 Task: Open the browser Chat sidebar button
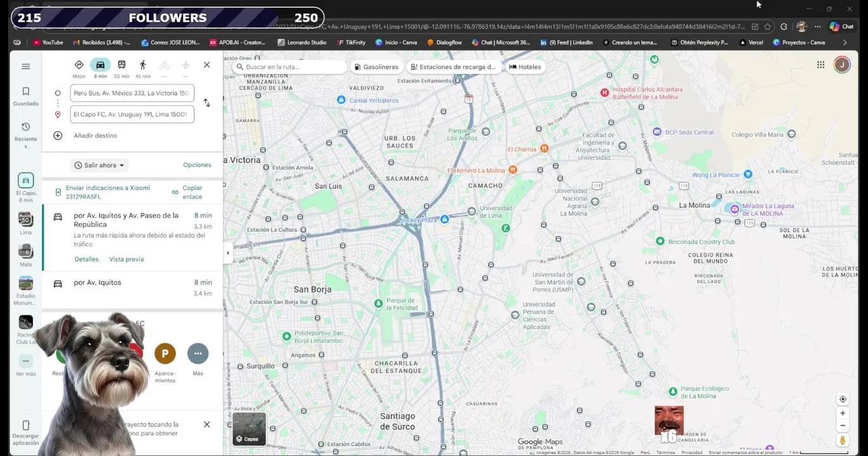[x=842, y=27]
